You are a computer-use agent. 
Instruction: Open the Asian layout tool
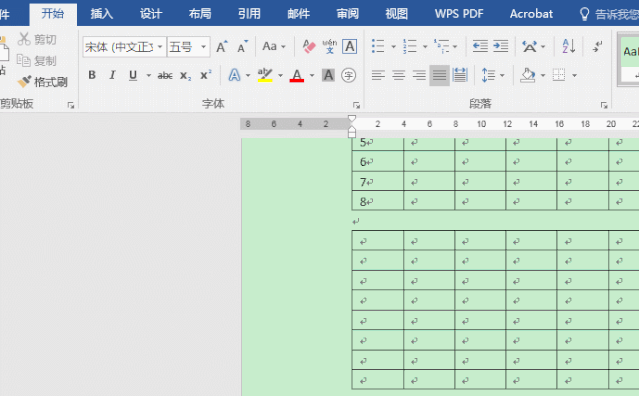tap(530, 46)
